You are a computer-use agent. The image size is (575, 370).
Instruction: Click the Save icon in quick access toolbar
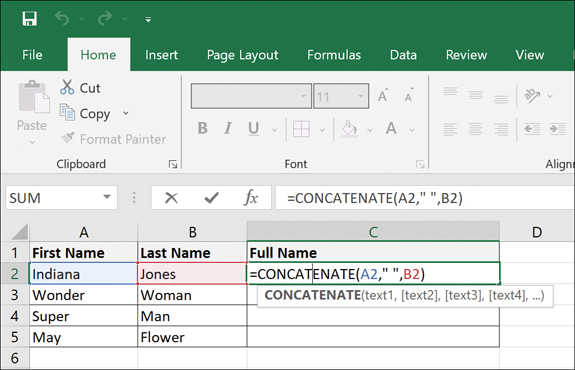point(29,18)
